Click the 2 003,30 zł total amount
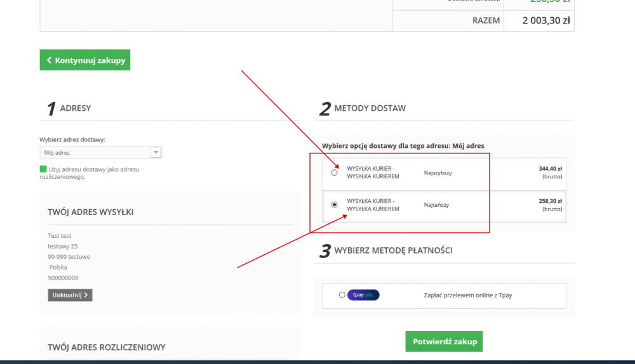Image resolution: width=635 pixels, height=364 pixels. coord(546,20)
